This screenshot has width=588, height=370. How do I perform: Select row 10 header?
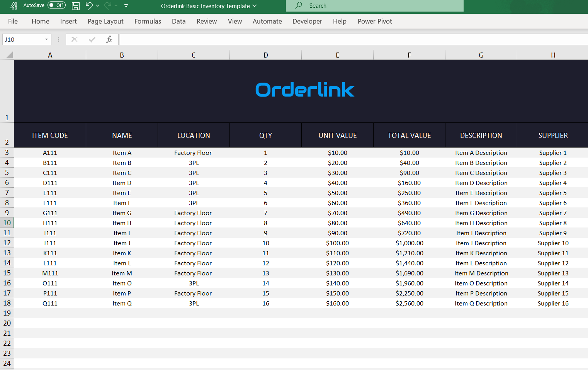click(7, 223)
